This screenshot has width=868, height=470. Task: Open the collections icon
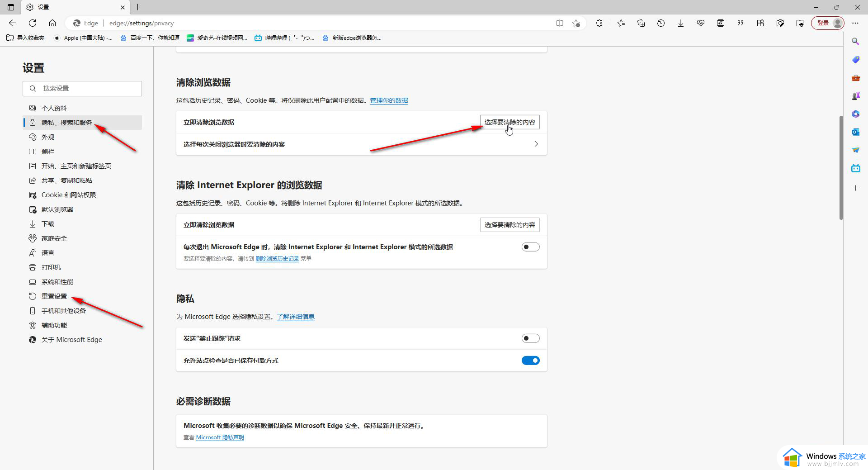click(641, 23)
